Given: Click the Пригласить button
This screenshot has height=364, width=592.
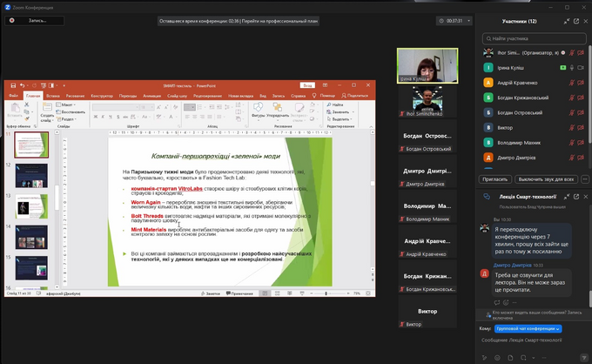Looking at the screenshot, I should 495,178.
